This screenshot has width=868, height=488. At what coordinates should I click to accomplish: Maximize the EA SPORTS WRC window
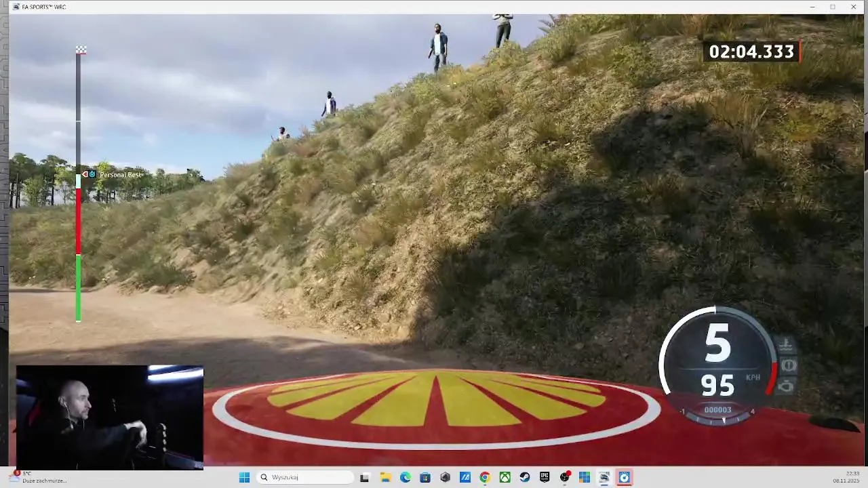[833, 7]
